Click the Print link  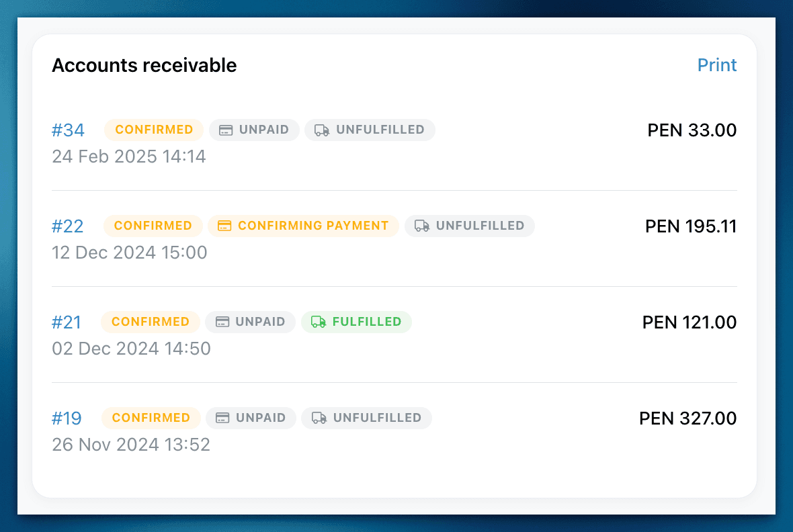[716, 64]
